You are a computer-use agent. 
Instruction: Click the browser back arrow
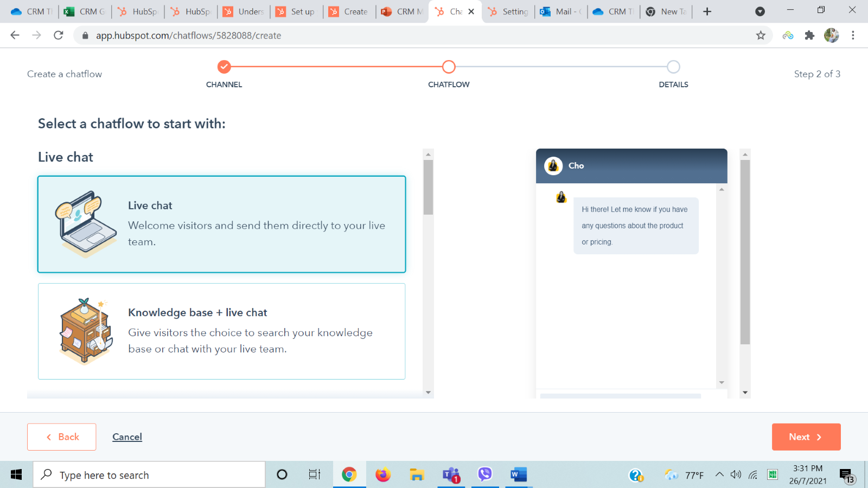pyautogui.click(x=15, y=35)
